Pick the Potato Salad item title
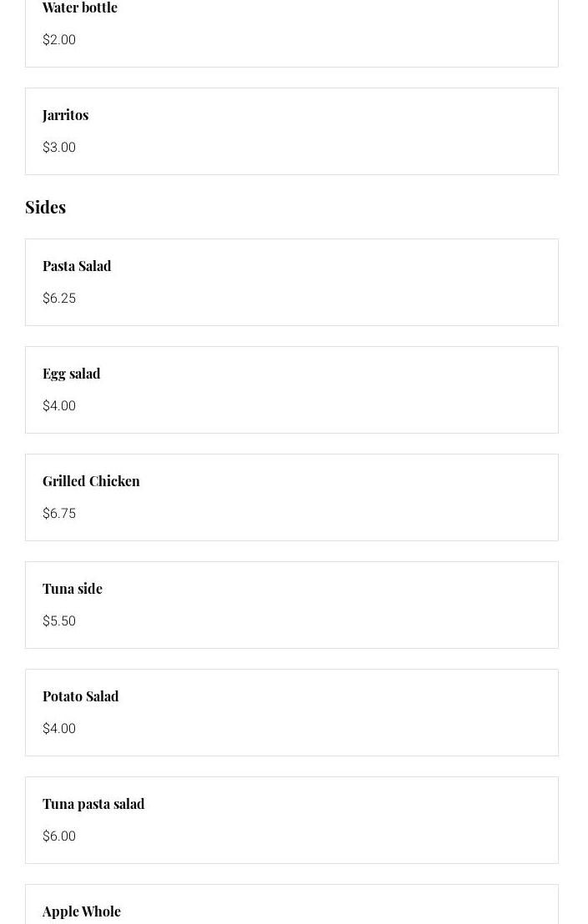 tap(81, 696)
